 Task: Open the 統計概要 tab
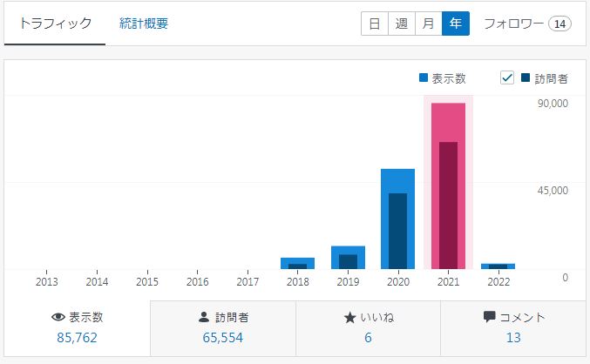click(x=144, y=24)
